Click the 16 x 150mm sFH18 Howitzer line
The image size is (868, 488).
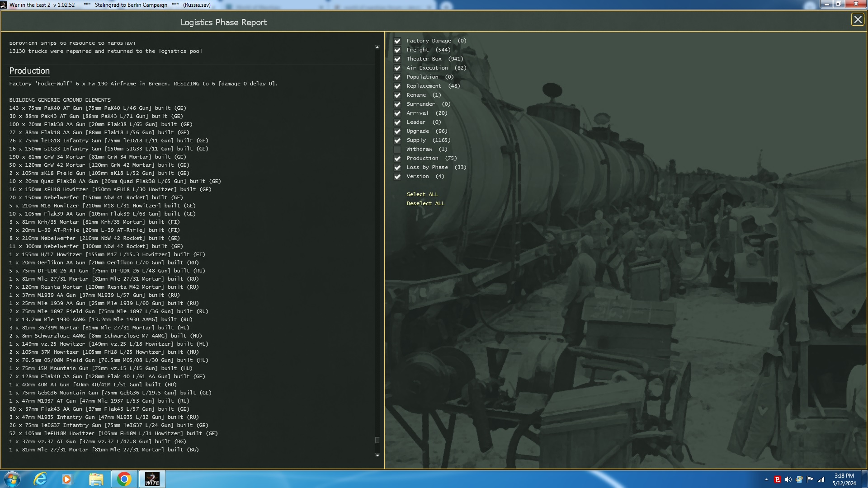point(110,189)
